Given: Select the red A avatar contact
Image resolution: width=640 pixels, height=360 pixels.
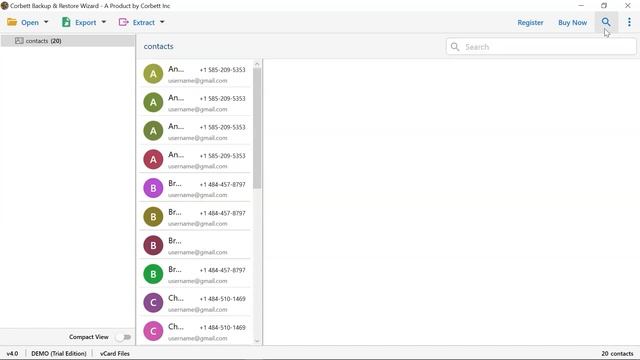Looking at the screenshot, I should point(153,160).
